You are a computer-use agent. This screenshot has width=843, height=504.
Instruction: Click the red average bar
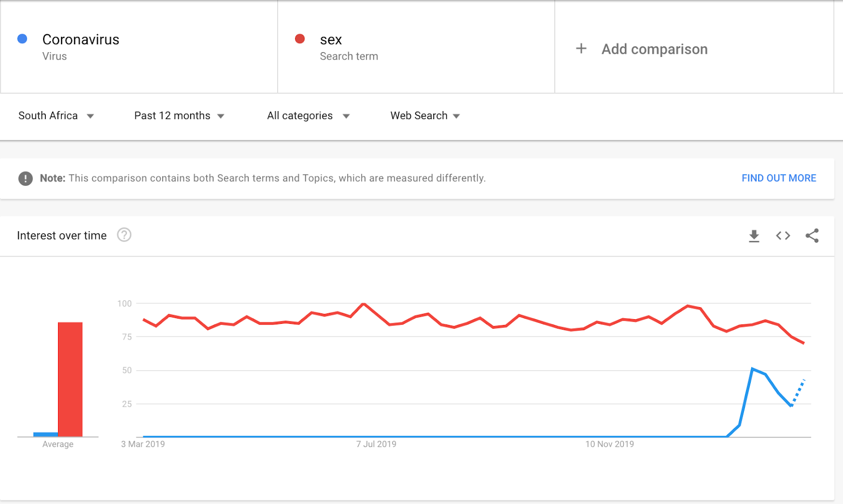(x=70, y=379)
